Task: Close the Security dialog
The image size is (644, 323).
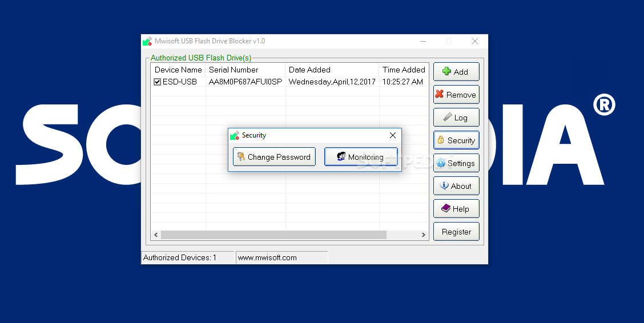Action: (393, 135)
